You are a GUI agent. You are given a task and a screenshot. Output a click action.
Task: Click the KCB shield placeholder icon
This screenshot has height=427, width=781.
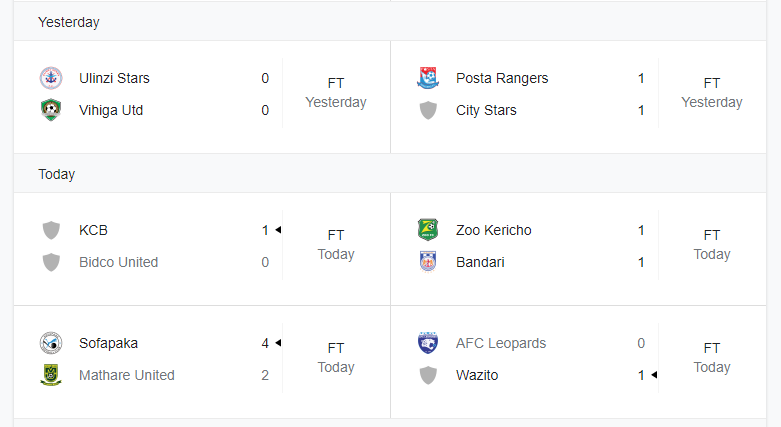coord(51,230)
